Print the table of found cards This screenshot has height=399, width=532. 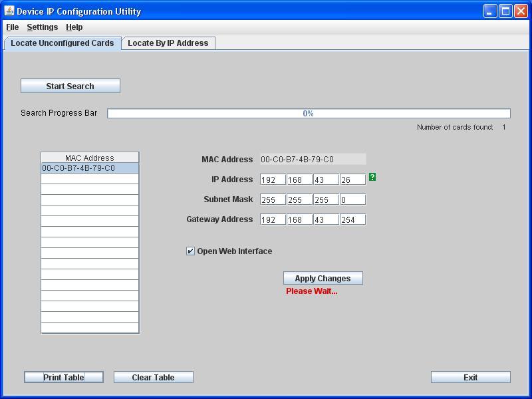64,376
